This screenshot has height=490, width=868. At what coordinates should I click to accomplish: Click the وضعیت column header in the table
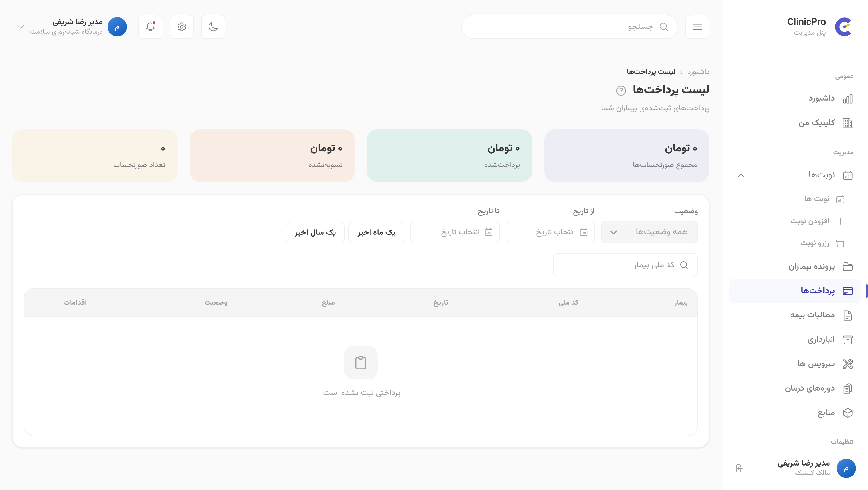tap(215, 303)
